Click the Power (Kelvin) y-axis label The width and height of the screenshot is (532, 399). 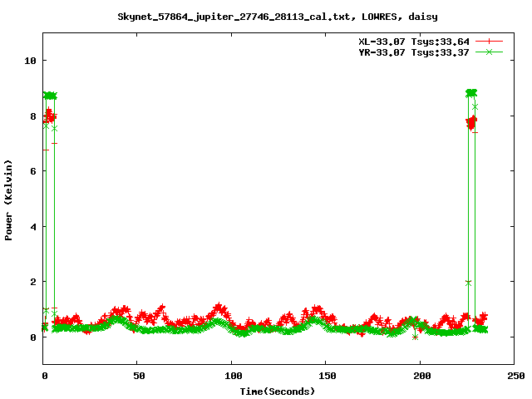coord(8,200)
